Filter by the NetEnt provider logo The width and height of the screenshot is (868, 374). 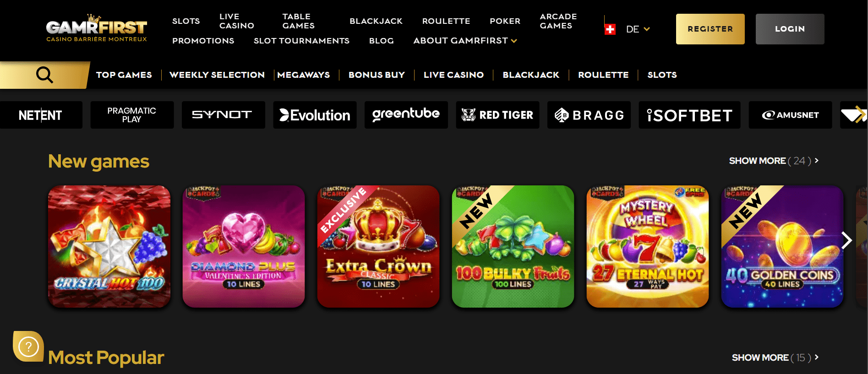tap(41, 115)
